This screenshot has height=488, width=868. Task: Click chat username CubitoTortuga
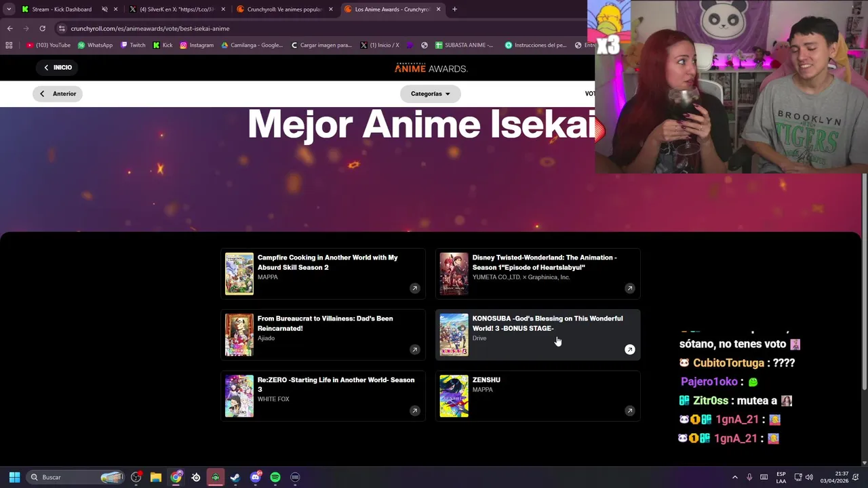(728, 363)
